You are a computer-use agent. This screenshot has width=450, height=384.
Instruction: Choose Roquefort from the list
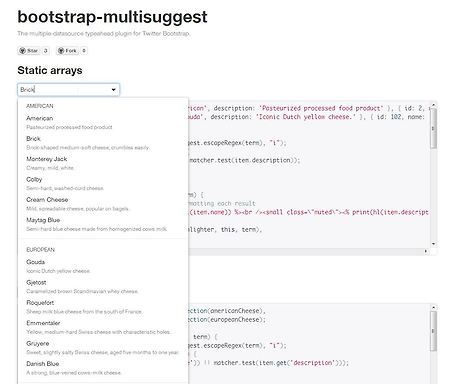103,307
